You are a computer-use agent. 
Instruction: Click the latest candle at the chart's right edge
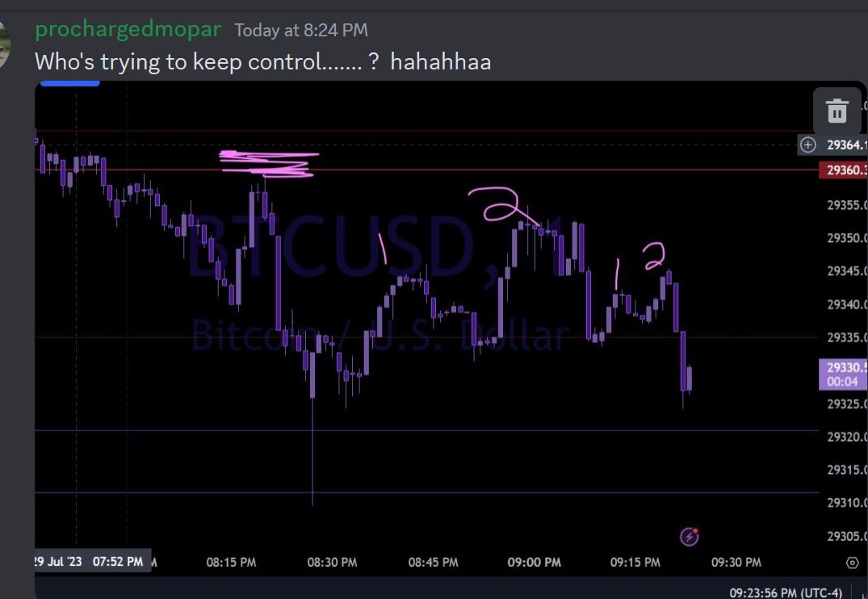[x=690, y=379]
